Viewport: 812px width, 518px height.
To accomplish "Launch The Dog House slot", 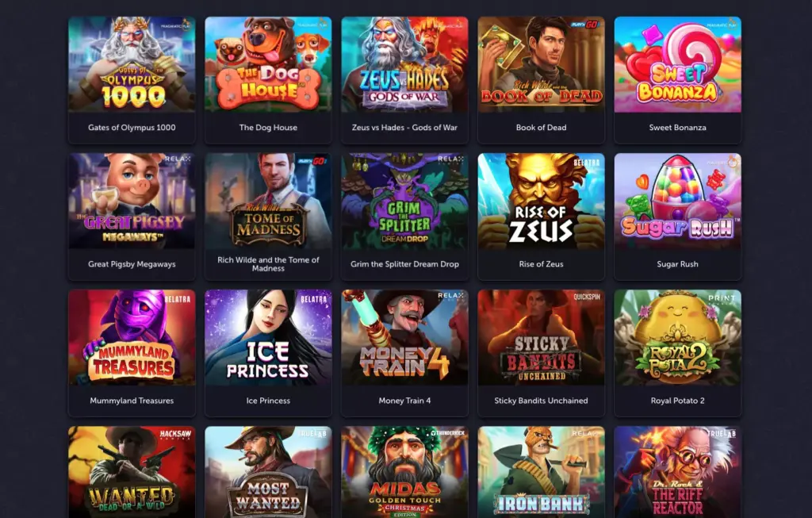I will click(x=268, y=64).
